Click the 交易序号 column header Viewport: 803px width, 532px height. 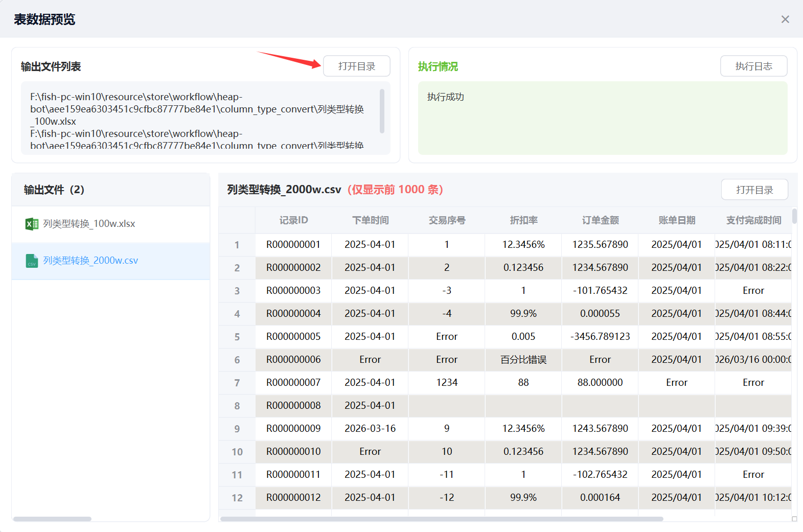click(447, 220)
